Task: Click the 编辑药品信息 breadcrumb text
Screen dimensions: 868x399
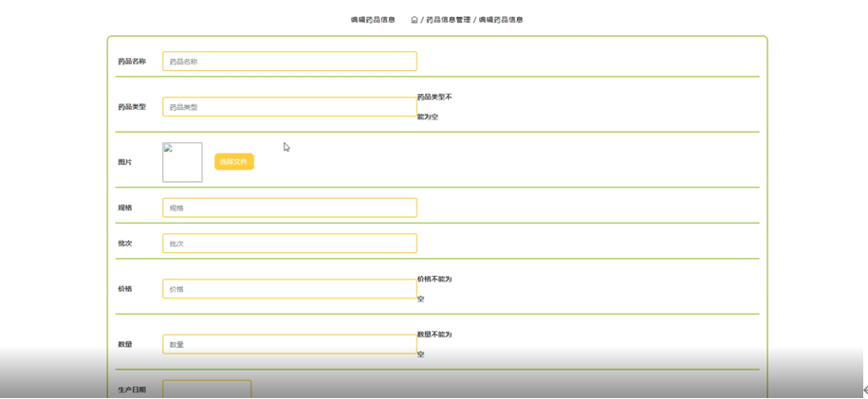Action: 501,19
